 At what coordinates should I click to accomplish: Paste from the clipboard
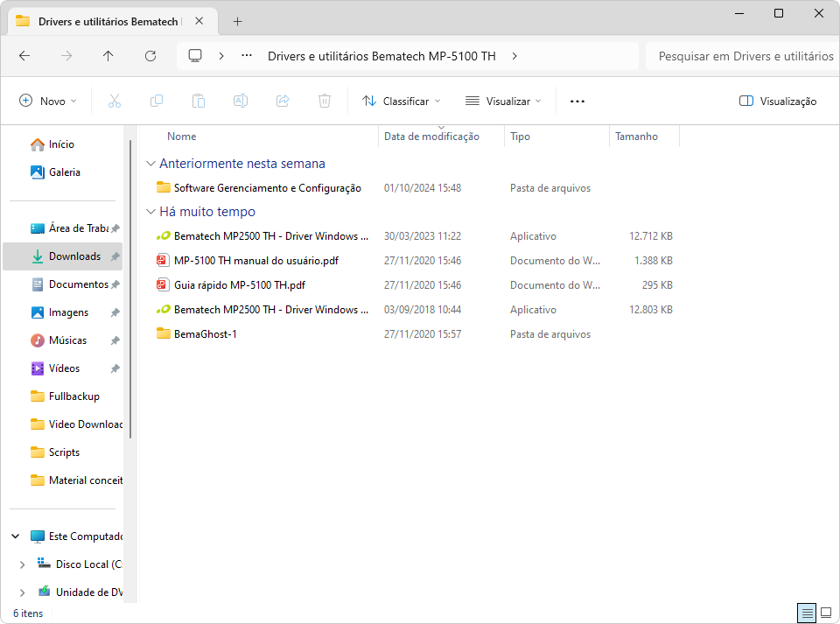point(199,101)
